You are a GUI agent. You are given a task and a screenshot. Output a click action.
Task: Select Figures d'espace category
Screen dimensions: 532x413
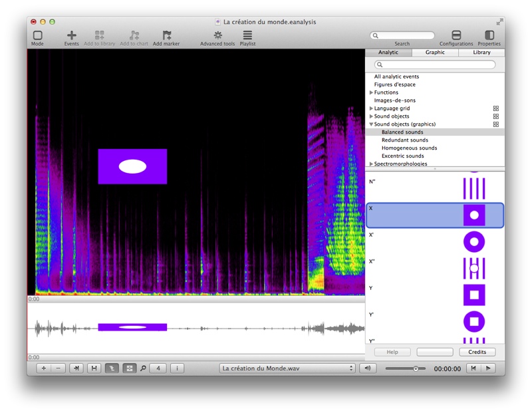[435, 84]
